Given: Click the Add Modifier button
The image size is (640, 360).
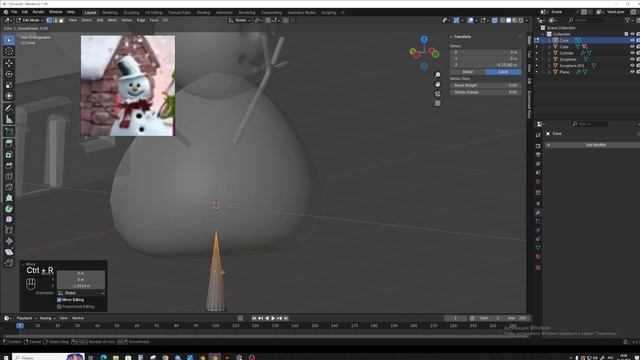Looking at the screenshot, I should point(596,145).
